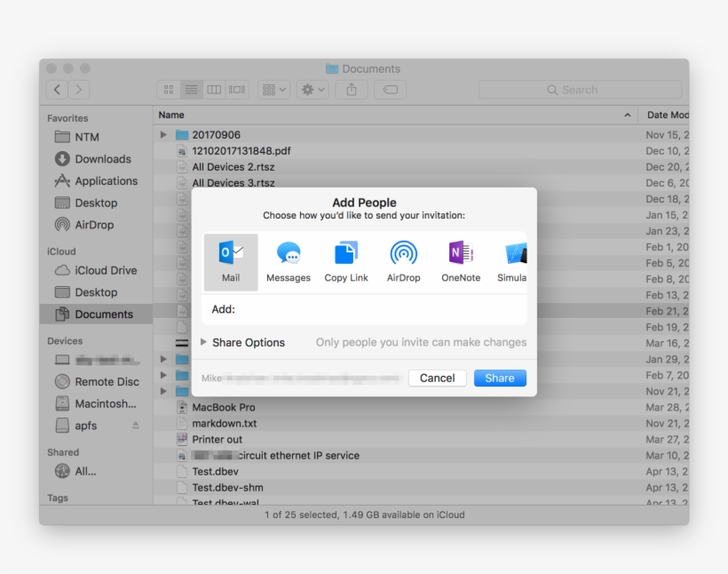Select the Printer out file
The width and height of the screenshot is (728, 574).
[421, 439]
